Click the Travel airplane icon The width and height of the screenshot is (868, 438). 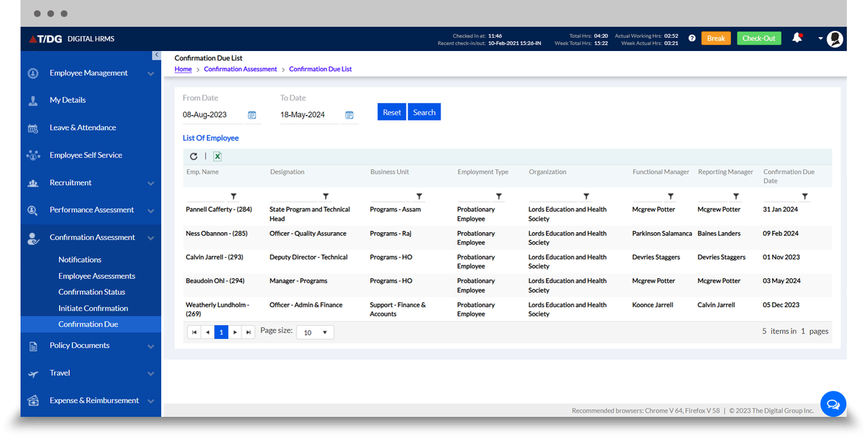33,374
